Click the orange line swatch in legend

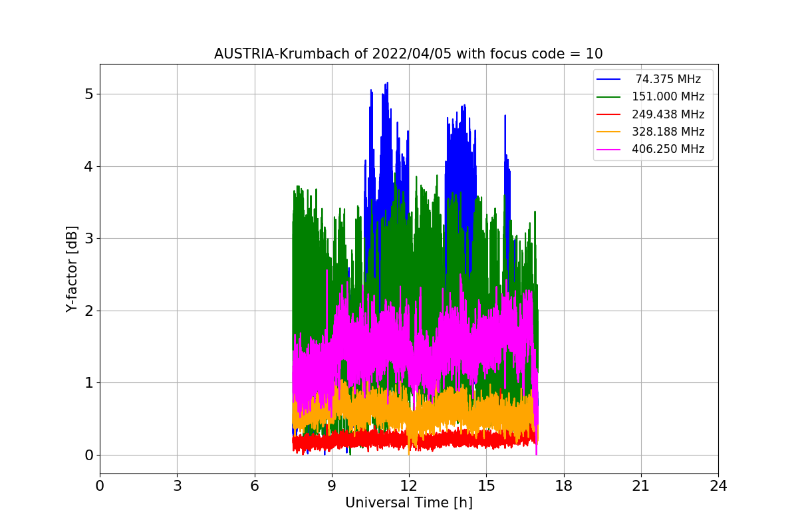(x=610, y=132)
